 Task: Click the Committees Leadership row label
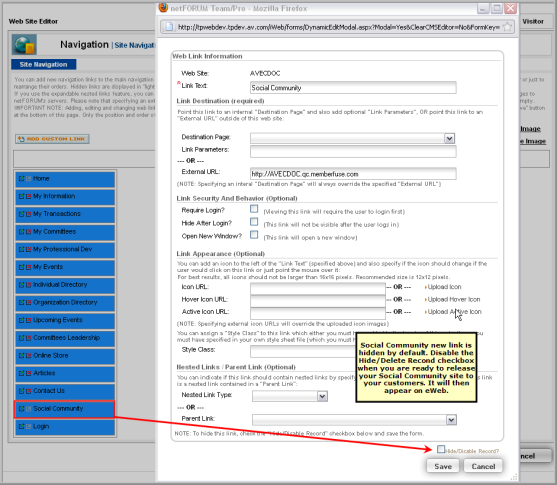click(66, 338)
